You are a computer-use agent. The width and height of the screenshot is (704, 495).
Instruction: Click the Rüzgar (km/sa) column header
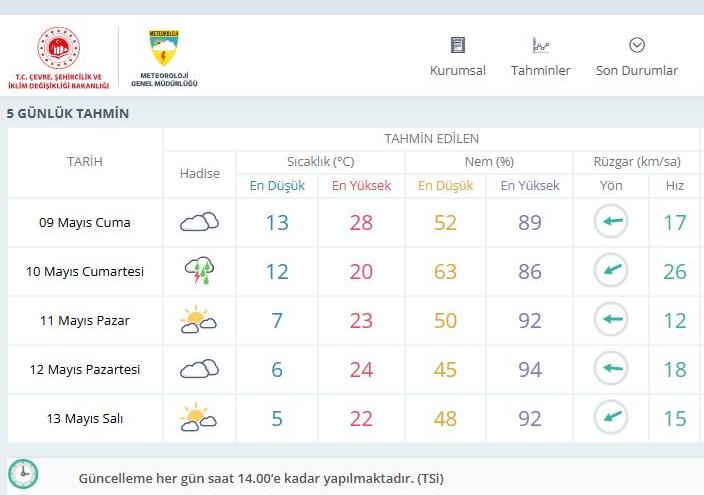point(637,162)
